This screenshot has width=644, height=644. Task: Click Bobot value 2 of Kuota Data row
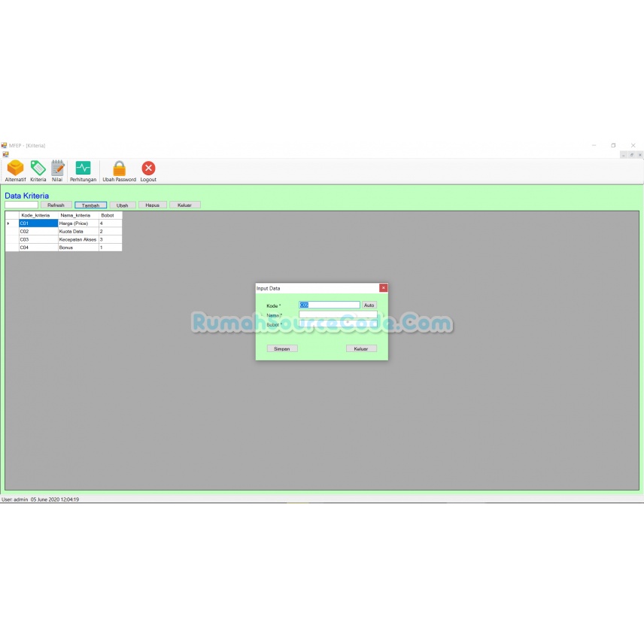click(x=110, y=231)
